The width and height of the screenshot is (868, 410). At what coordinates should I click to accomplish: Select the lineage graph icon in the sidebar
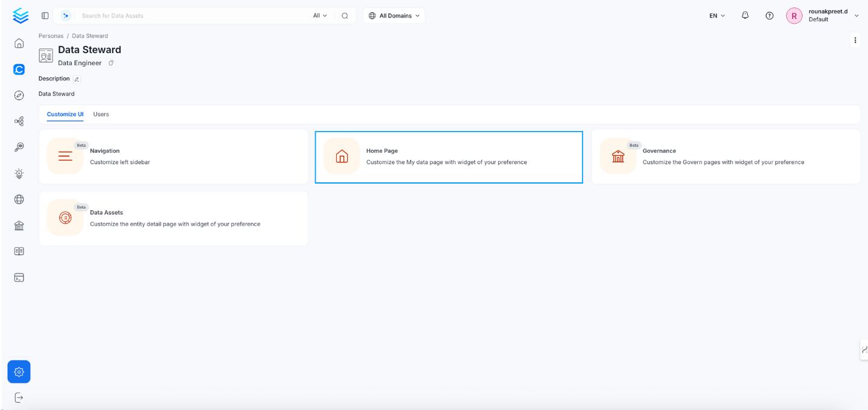19,121
